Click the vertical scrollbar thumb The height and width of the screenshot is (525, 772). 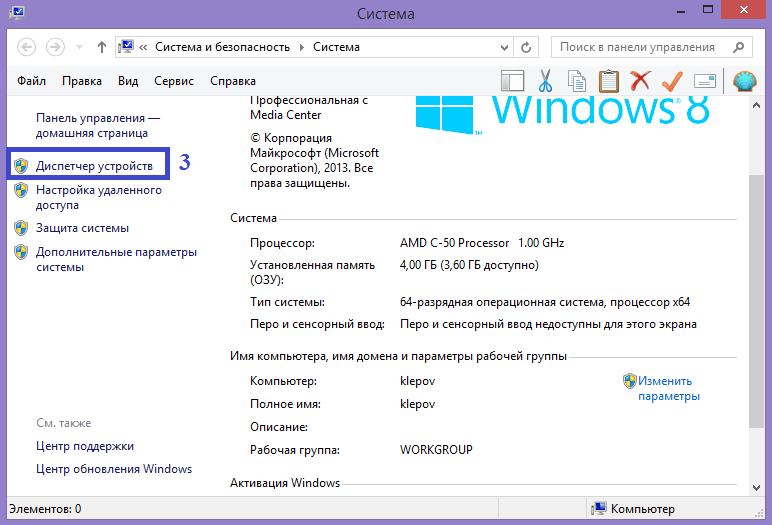click(x=756, y=301)
